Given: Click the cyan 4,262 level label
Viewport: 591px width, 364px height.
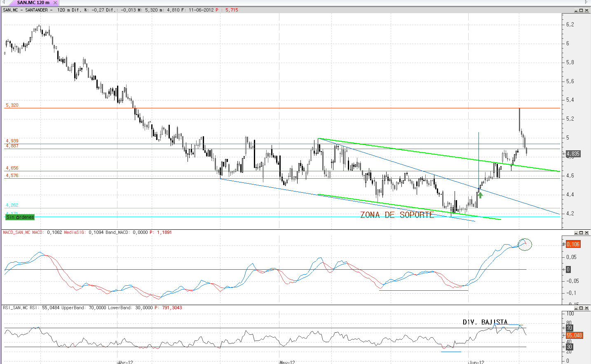Looking at the screenshot, I should (x=12, y=205).
